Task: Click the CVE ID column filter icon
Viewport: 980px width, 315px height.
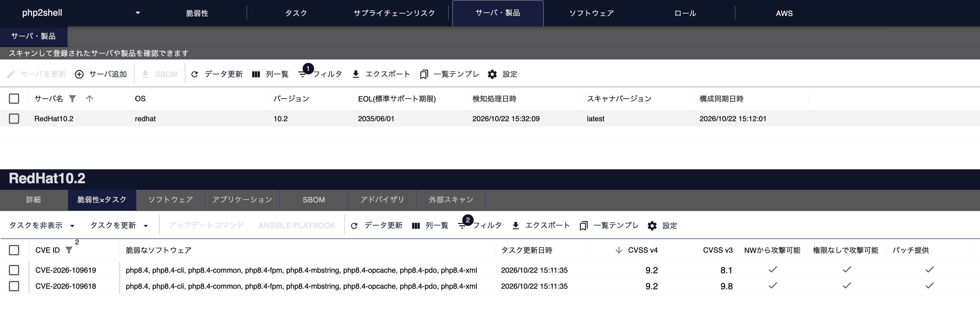Action: [x=69, y=250]
